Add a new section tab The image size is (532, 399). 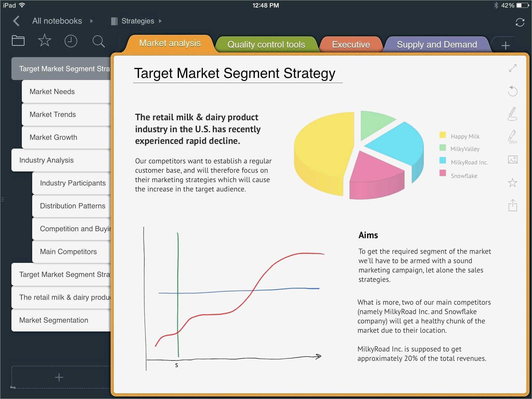tap(505, 46)
